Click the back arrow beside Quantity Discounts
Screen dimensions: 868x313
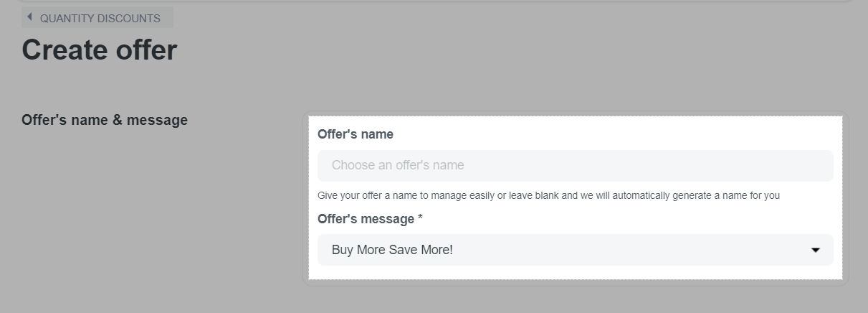[29, 17]
